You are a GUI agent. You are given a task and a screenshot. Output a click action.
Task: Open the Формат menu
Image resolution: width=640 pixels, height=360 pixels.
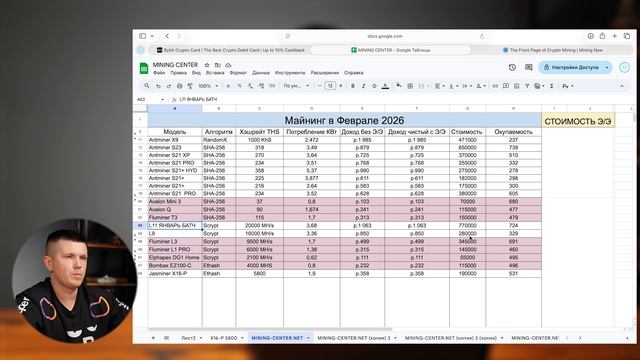point(238,73)
